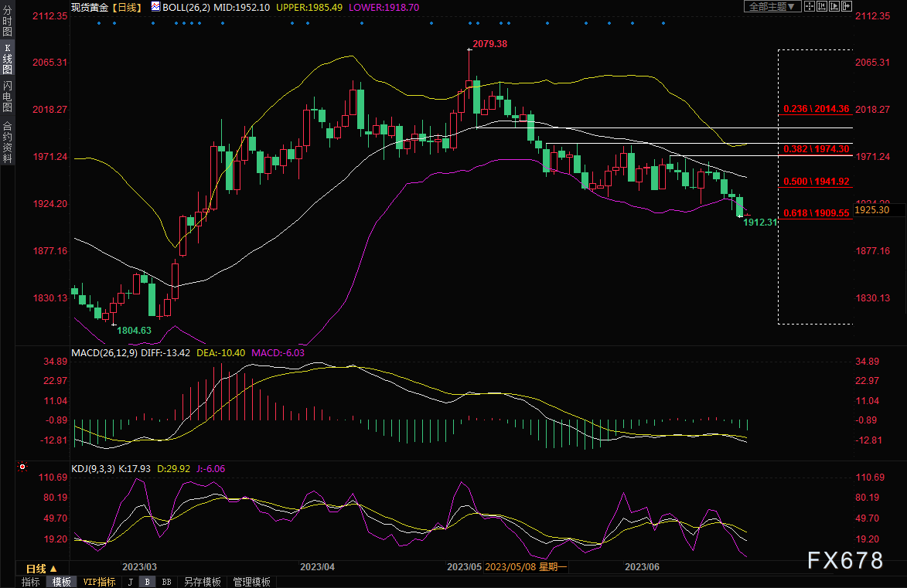The height and width of the screenshot is (588, 907).
Task: Open the 合约资料 side tab
Action: 7,142
